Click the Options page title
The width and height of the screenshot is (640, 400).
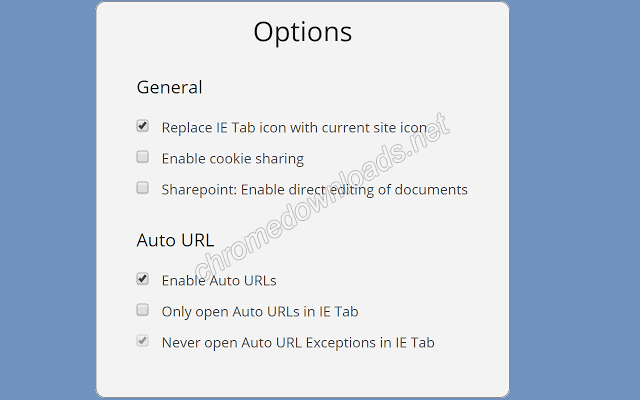(302, 32)
